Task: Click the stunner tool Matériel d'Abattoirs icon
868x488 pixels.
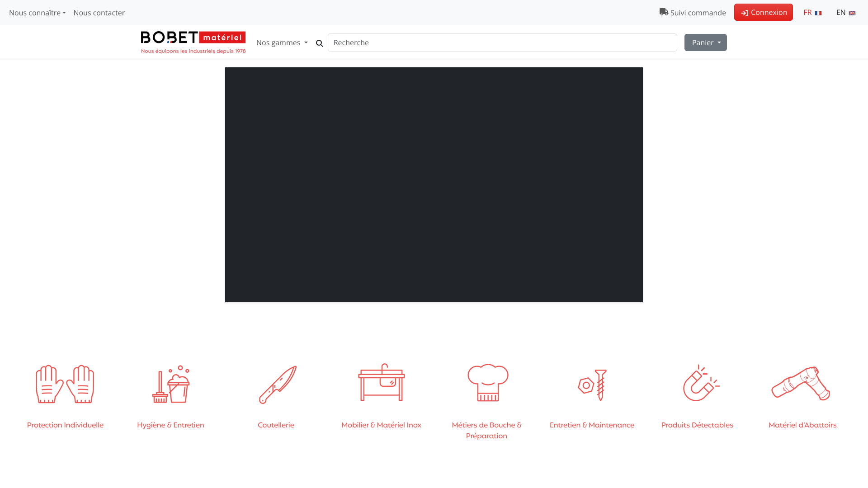Action: tap(801, 384)
